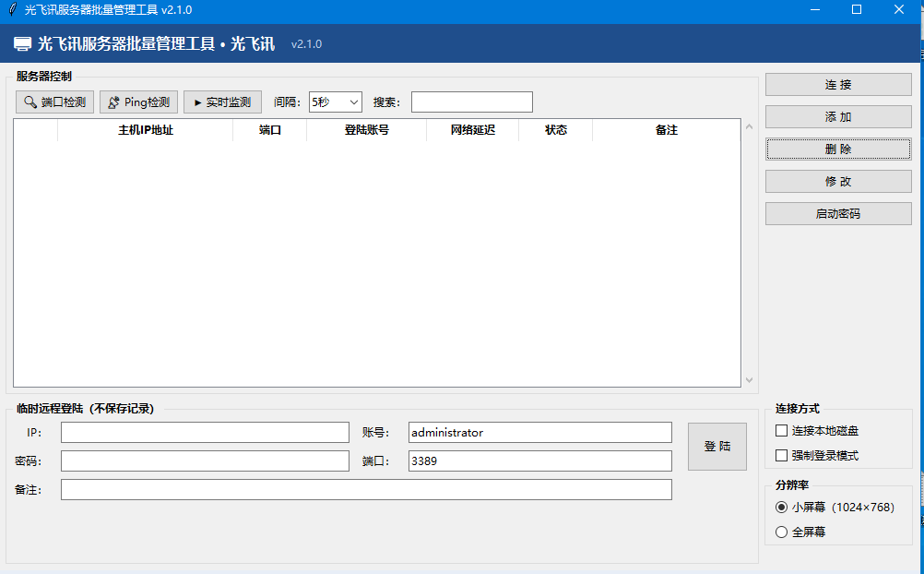Click the 端口 field containing 3389

tap(539, 460)
